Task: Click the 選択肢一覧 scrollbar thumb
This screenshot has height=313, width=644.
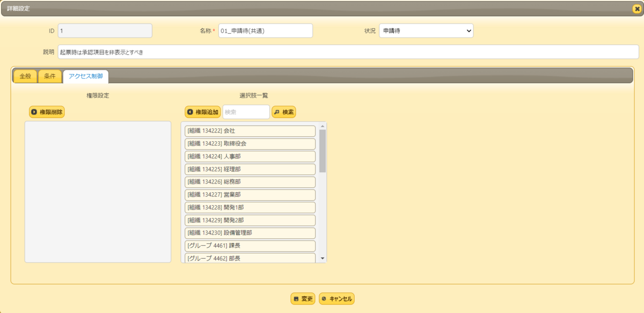Action: pos(323,151)
